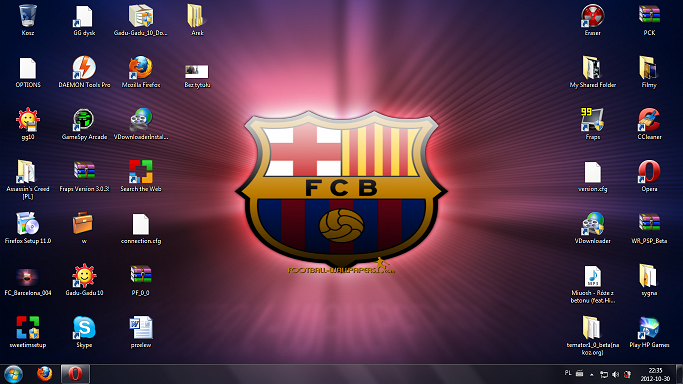Screen dimensions: 683x384
Task: Select the Bez tytułu image thumbnail
Action: (197, 72)
